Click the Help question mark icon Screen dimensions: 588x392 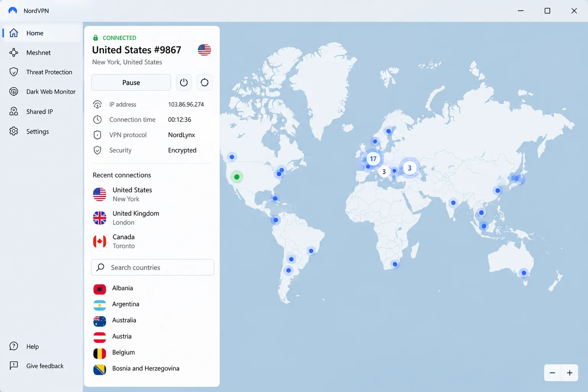click(x=14, y=346)
